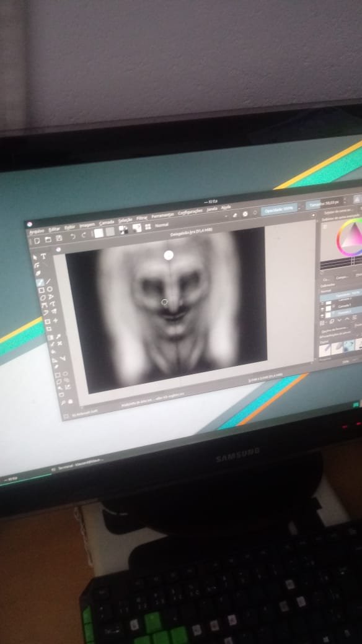
Task: Move the layer up with arrow button
Action: [347, 320]
